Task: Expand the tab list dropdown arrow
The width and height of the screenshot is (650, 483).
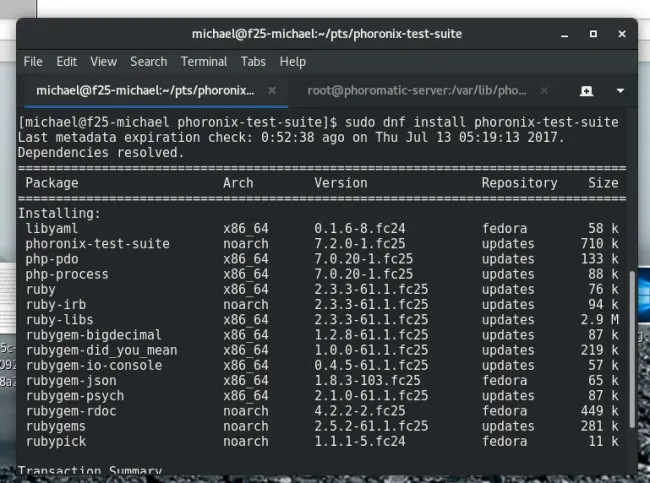Action: [x=620, y=91]
